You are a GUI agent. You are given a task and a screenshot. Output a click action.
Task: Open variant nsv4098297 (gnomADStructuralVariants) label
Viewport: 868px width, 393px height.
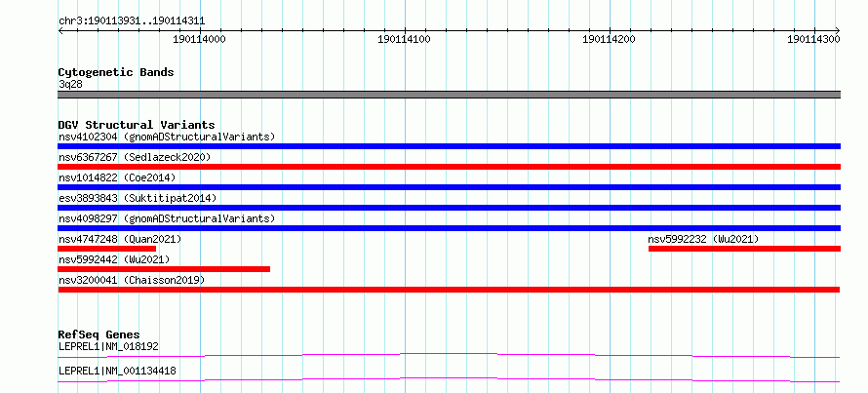pyautogui.click(x=167, y=218)
